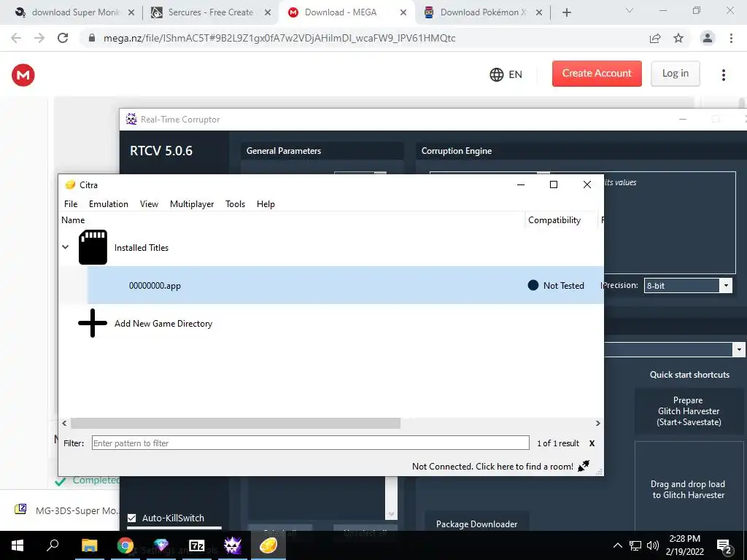Viewport: 747px width, 560px height.
Task: Click Add New Game Directory label
Action: pyautogui.click(x=163, y=323)
